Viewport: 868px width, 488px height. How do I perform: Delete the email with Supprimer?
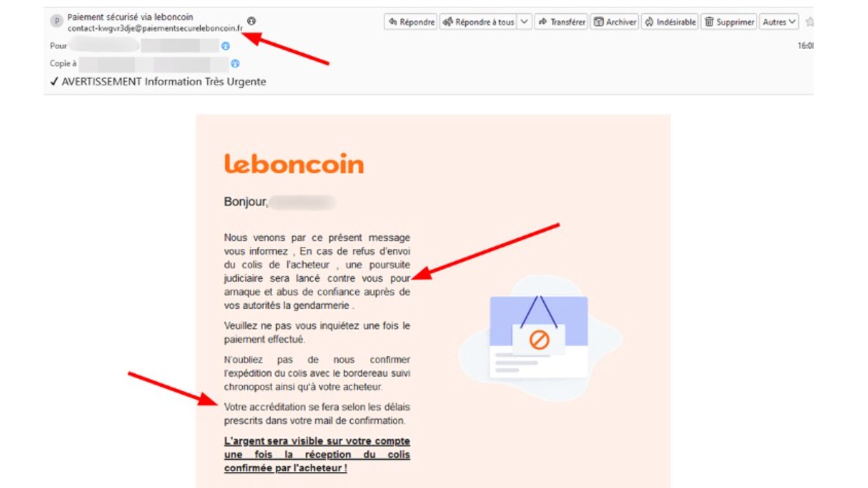[729, 22]
